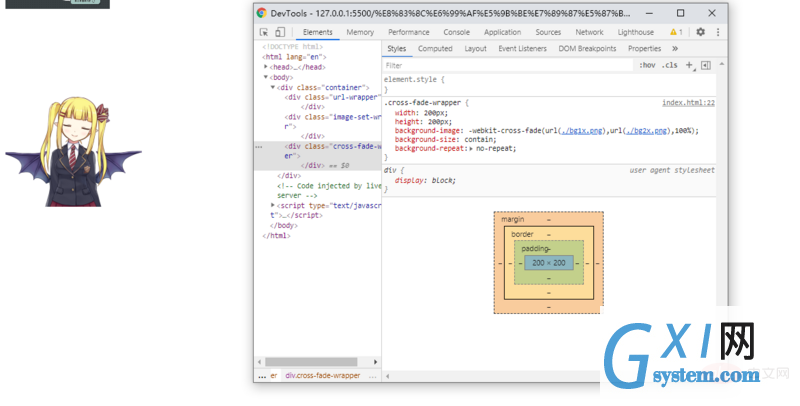Select the html lang="en" node
The image size is (800, 406).
[x=294, y=57]
